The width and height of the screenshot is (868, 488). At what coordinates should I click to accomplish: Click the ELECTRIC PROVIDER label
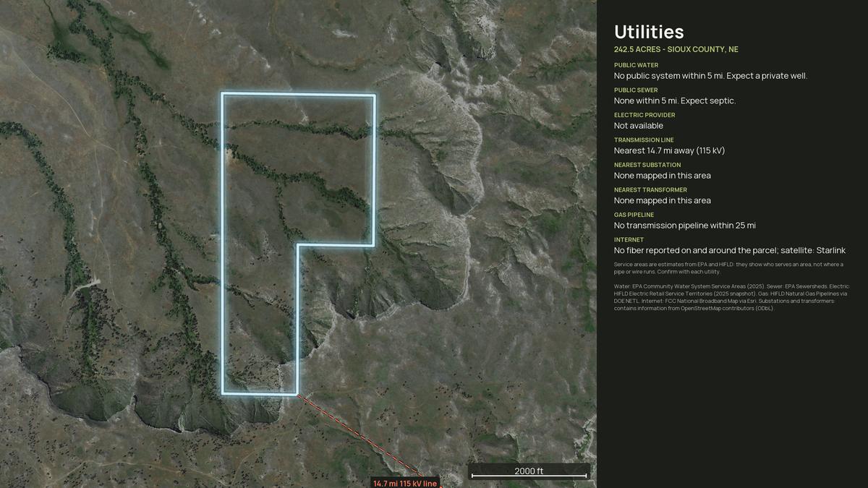[x=644, y=115]
